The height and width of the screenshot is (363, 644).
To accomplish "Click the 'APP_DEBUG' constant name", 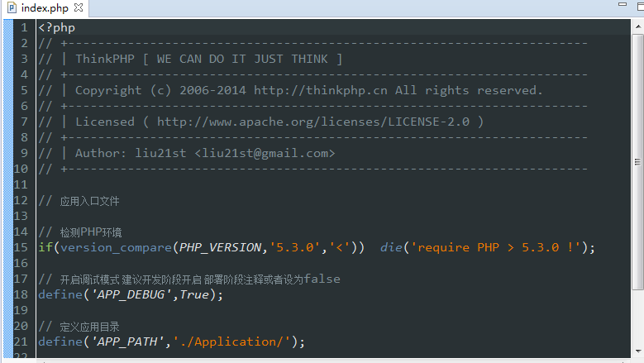I will pos(131,295).
